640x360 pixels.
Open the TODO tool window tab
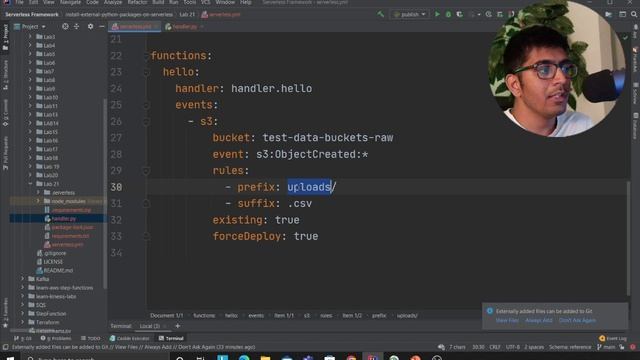(x=91, y=338)
